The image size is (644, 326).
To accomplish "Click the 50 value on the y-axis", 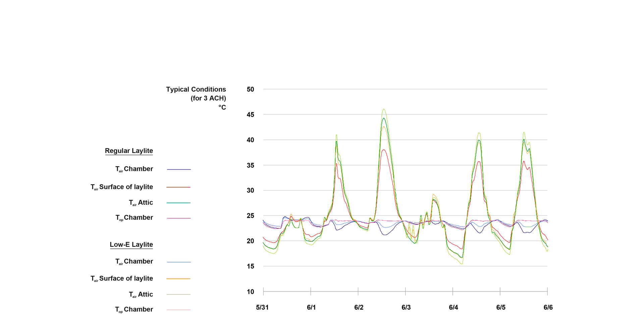I will pos(250,89).
